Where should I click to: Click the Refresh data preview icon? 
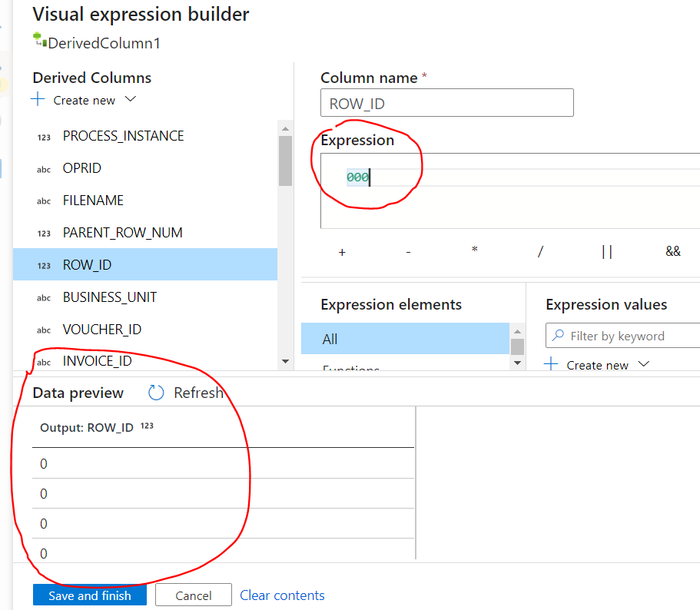(156, 393)
